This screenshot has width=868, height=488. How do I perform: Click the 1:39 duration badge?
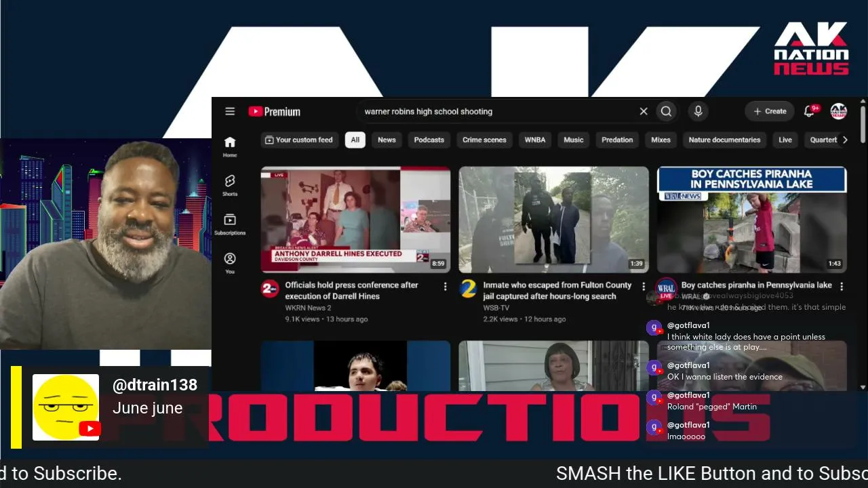click(636, 264)
